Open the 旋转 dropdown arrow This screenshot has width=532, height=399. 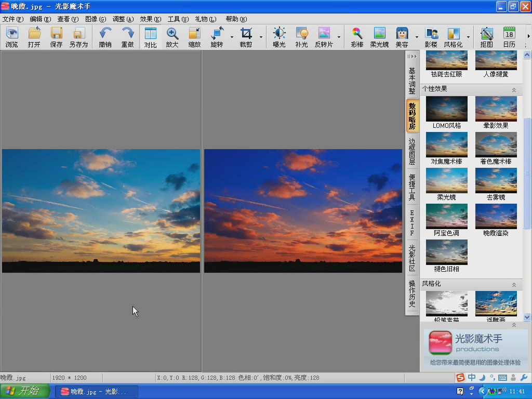click(232, 37)
